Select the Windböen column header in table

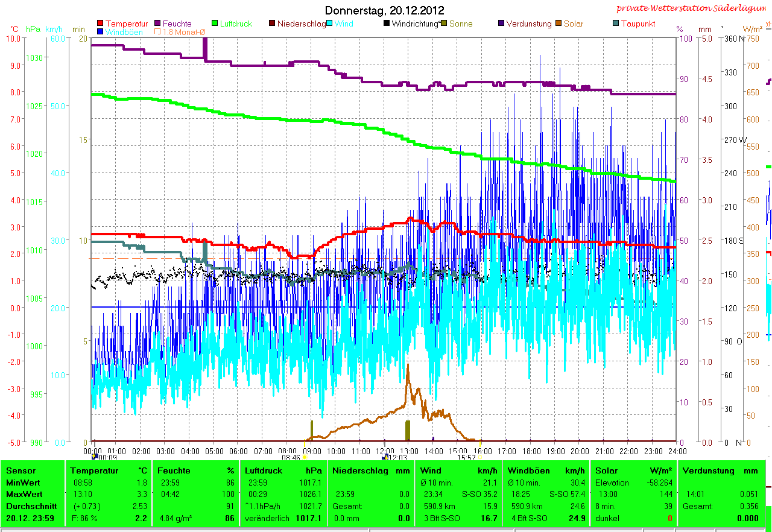point(528,470)
